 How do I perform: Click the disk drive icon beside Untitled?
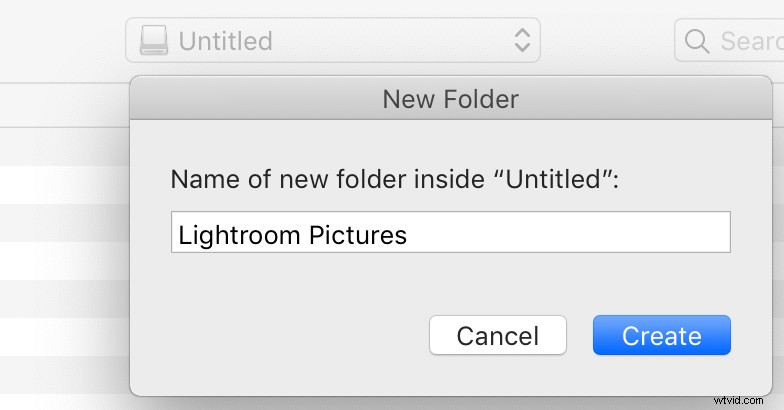pos(154,40)
